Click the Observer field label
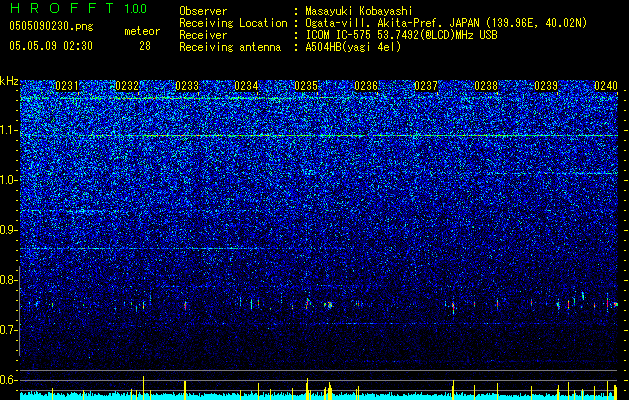Screen dimensions: 629x400 203,11
